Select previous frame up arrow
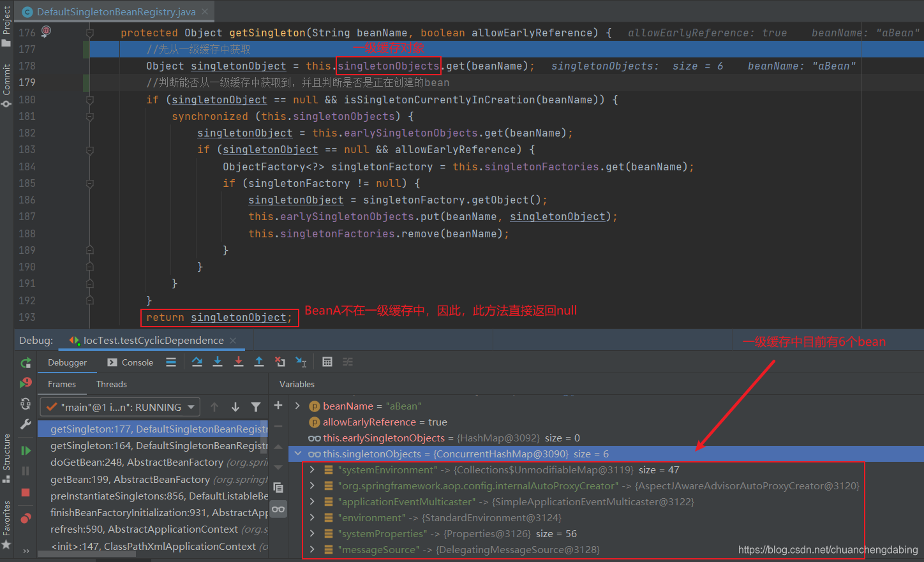 214,407
